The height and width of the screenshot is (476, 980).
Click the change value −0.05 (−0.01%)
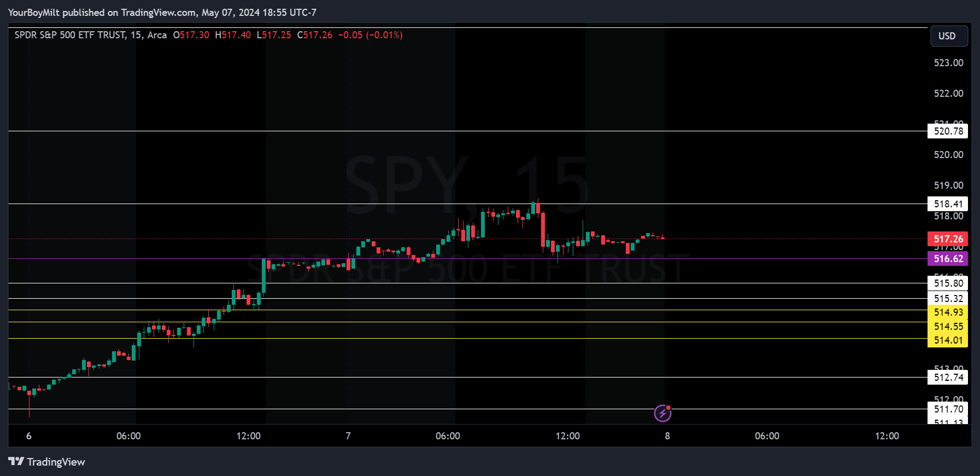coord(371,35)
